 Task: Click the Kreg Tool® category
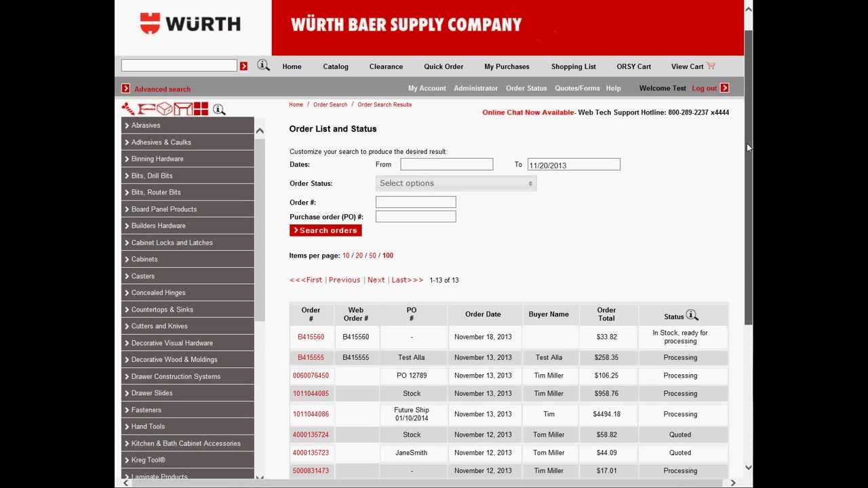click(187, 460)
